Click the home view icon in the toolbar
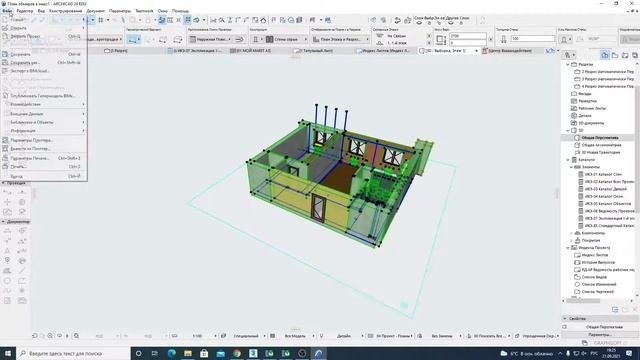640x360 pixels. [263, 20]
